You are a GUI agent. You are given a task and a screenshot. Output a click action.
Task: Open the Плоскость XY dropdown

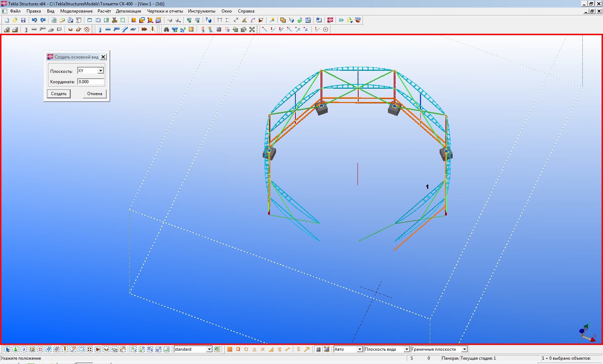[x=100, y=71]
